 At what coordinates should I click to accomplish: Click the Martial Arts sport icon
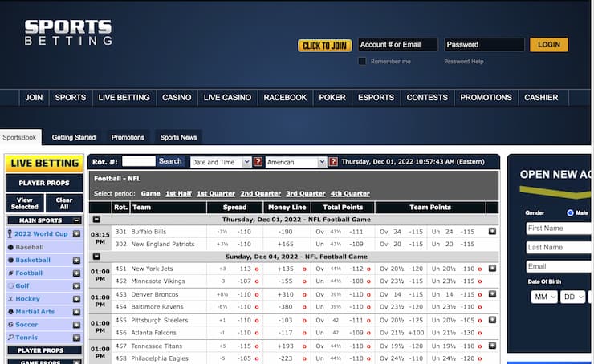[x=10, y=311]
